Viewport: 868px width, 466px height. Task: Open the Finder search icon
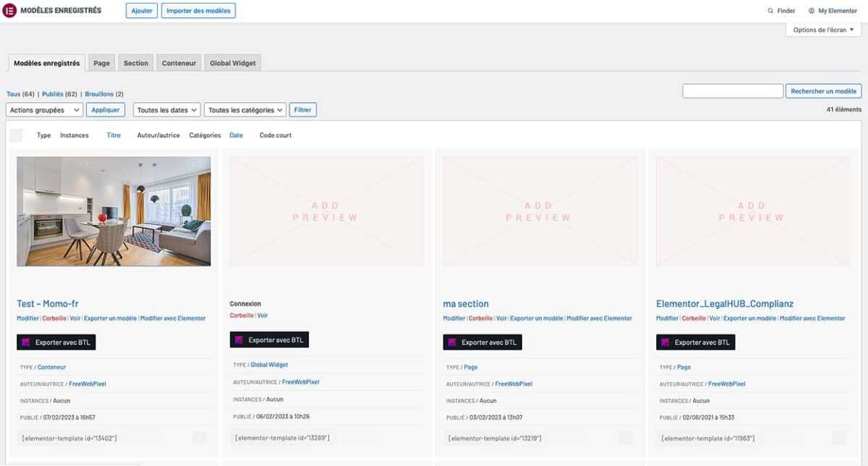click(770, 11)
